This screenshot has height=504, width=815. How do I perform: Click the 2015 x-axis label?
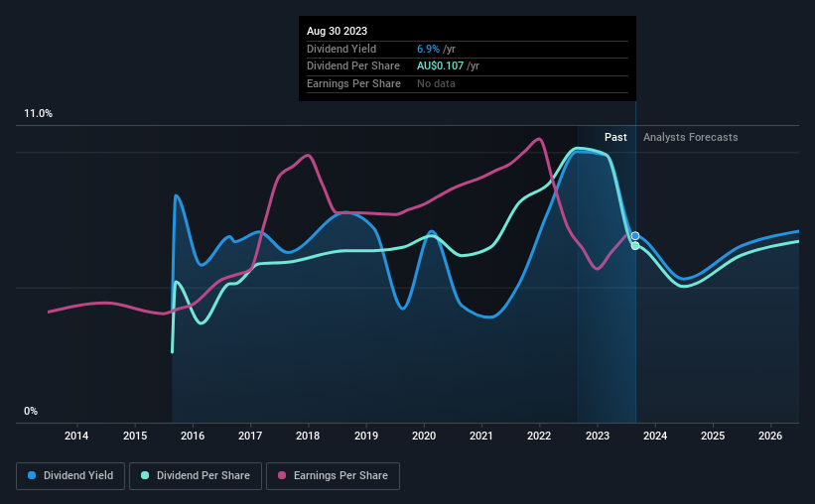(135, 436)
